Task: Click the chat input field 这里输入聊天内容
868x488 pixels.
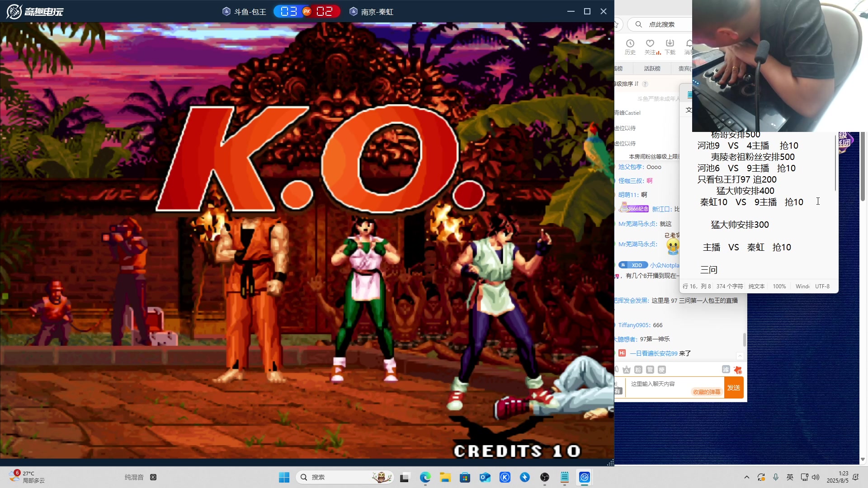Action: [675, 387]
